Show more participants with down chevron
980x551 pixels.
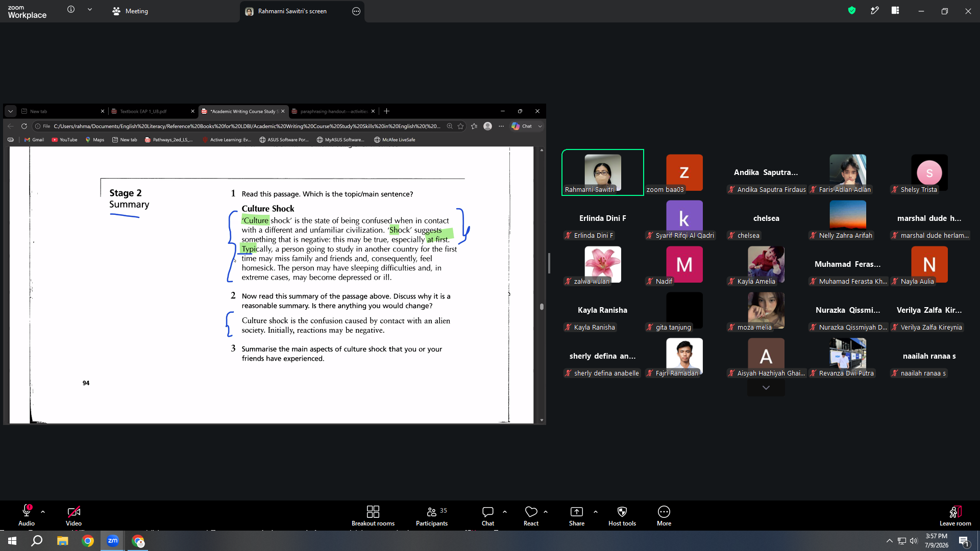pos(766,388)
